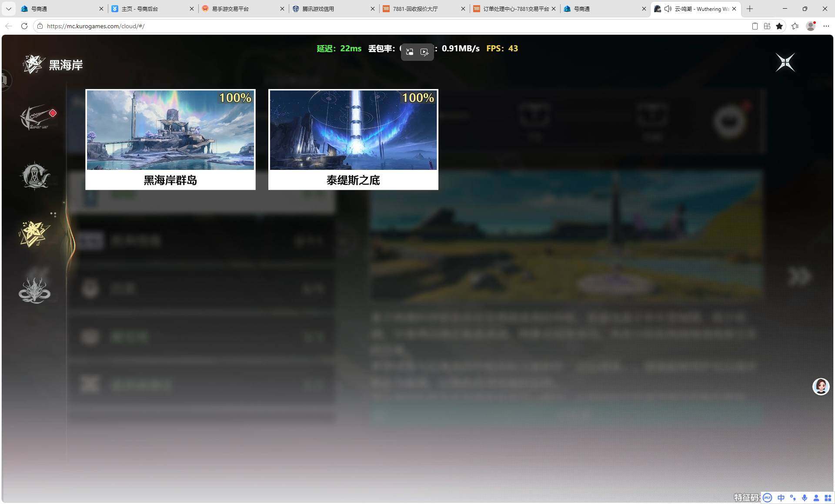The width and height of the screenshot is (835, 504).
Task: Click the Black Shores logo beside 黑海岸 title
Action: pos(33,64)
